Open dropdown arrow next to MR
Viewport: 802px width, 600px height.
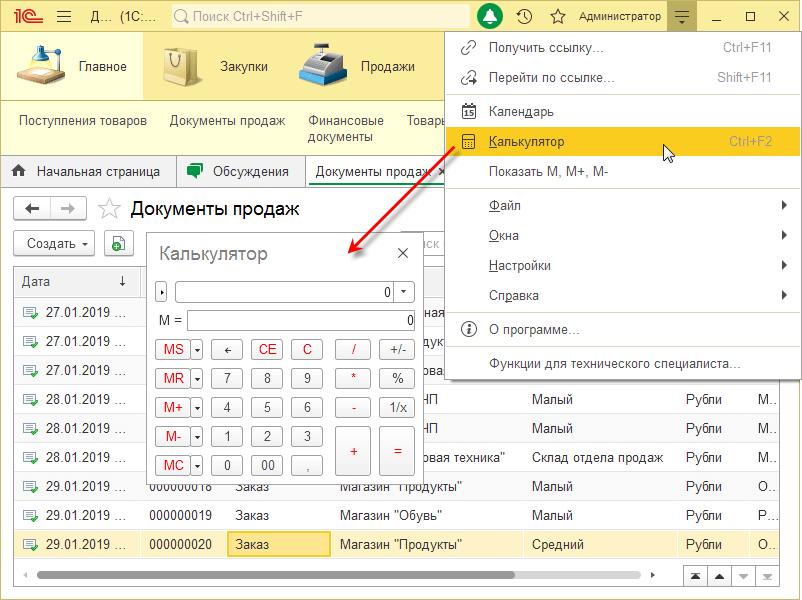click(197, 379)
